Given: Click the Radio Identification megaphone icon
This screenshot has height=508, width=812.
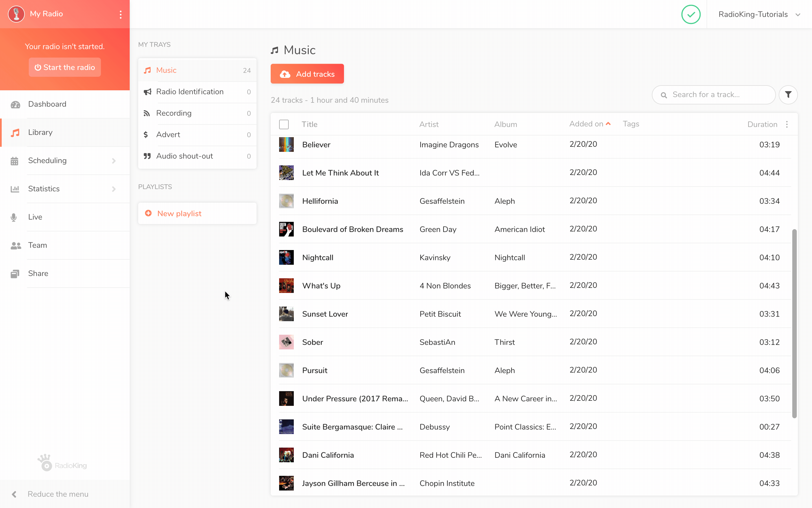Looking at the screenshot, I should point(147,92).
